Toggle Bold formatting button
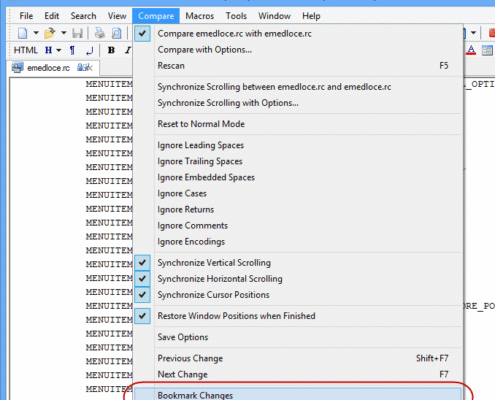 [x=111, y=50]
